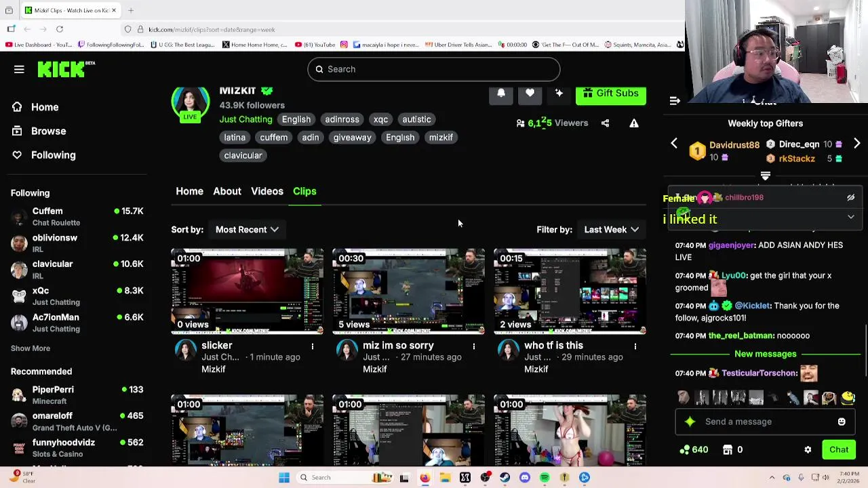Open File Explorer from the taskbar
This screenshot has width=868, height=488.
click(445, 478)
